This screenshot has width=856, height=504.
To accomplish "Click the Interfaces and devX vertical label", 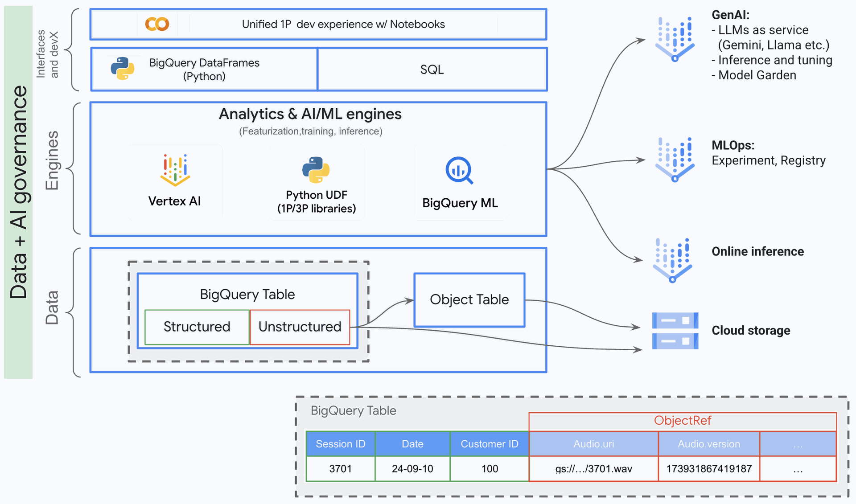I will click(x=47, y=54).
